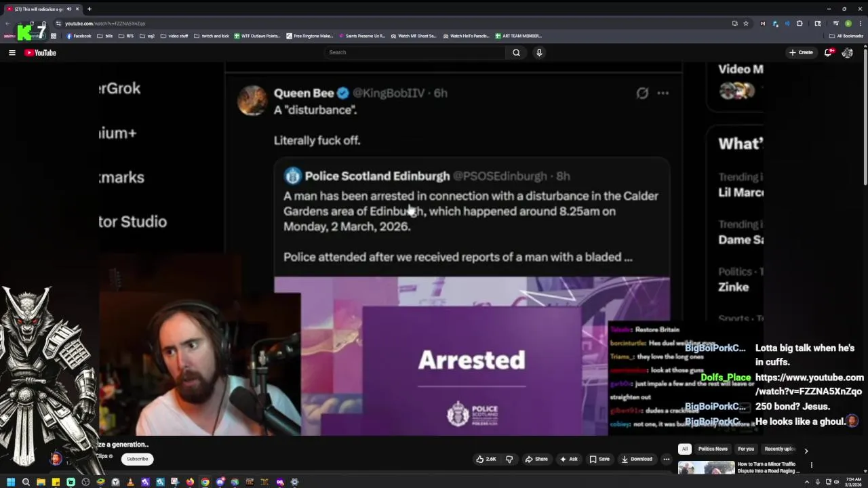
Task: Open Windows taskbar search
Action: click(x=26, y=482)
